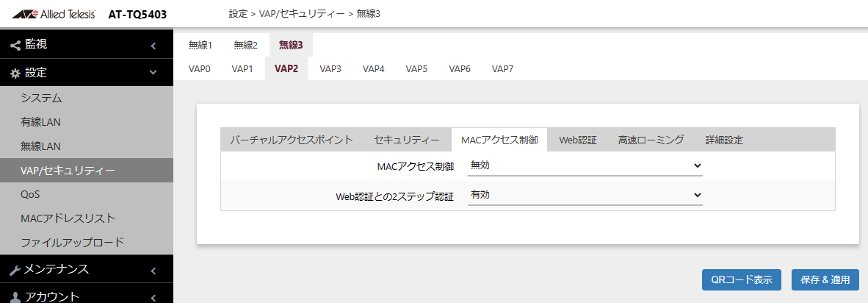
Task: Switch to the VAP3 tab
Action: [x=330, y=69]
